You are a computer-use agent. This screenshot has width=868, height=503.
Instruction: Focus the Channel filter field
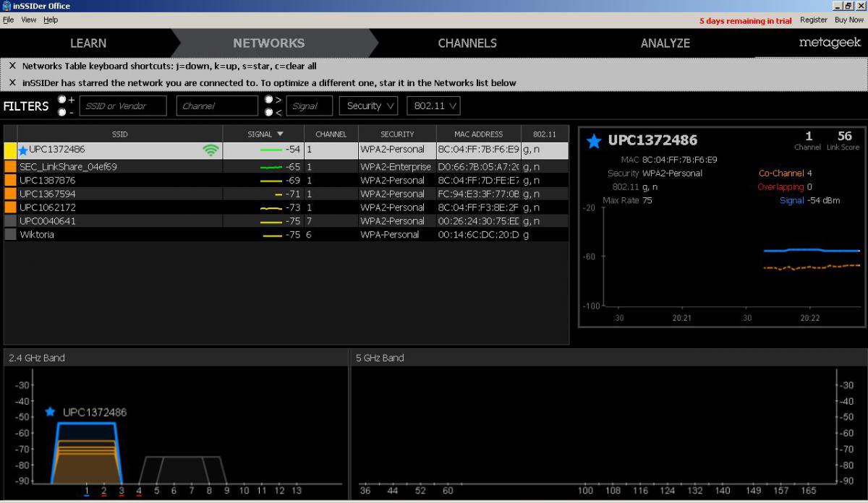[217, 106]
